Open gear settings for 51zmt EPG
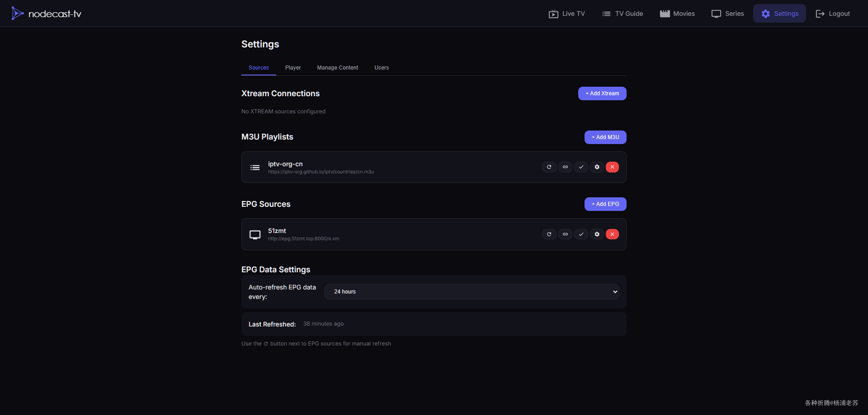 (597, 234)
